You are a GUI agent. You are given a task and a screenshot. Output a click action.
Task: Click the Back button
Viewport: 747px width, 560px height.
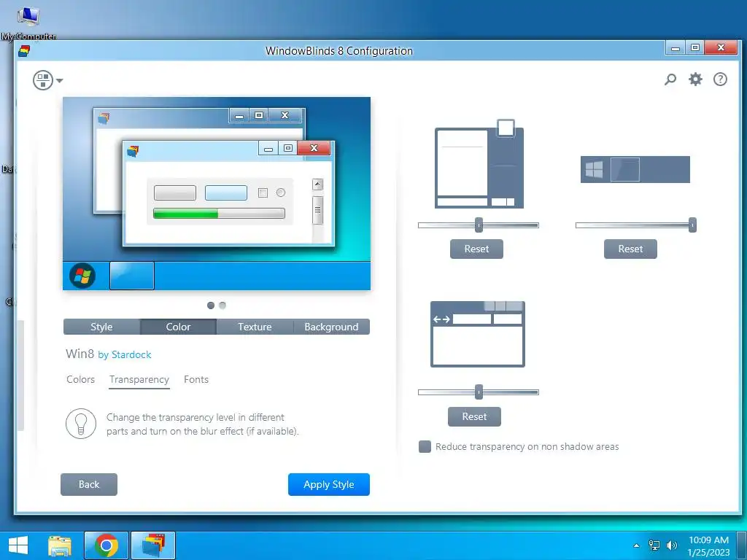(89, 484)
